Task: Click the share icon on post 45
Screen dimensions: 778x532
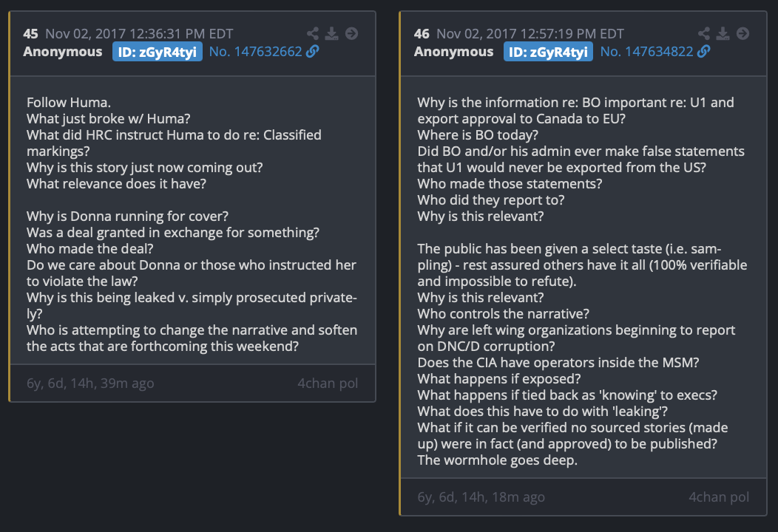Action: [x=313, y=34]
